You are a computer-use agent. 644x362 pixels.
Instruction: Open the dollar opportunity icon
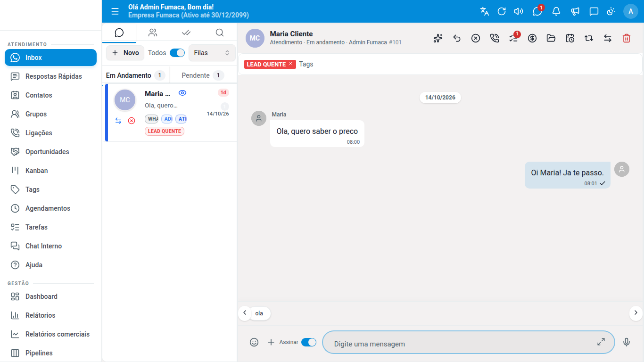[532, 38]
